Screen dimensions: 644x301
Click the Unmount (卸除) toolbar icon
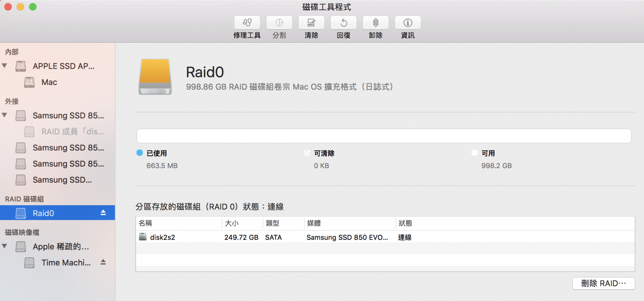pos(376,23)
